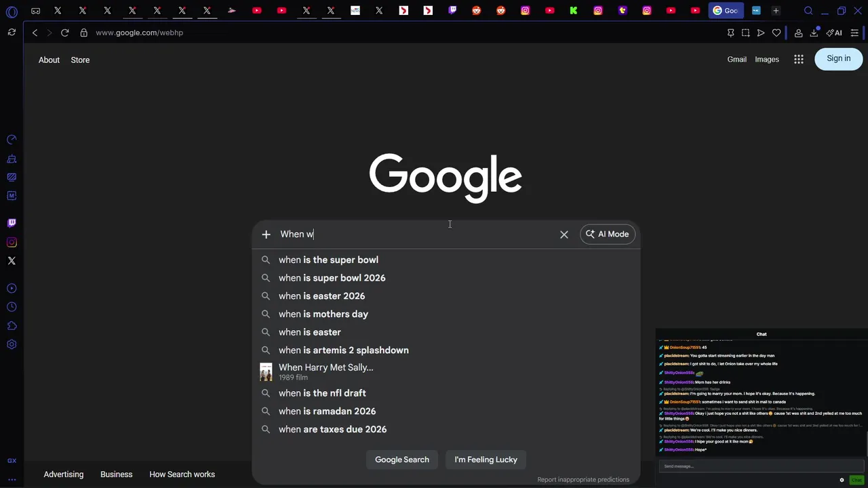Click I'm Feeling Lucky
868x488 pixels.
click(486, 460)
